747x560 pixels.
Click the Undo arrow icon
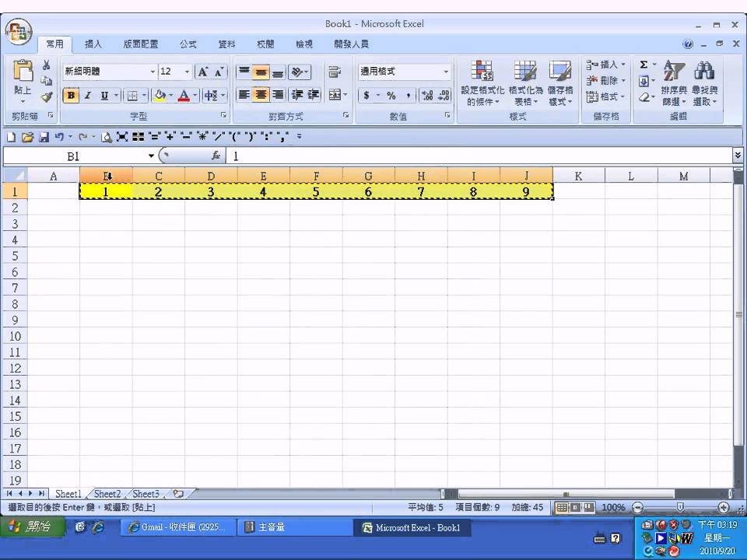click(x=59, y=137)
